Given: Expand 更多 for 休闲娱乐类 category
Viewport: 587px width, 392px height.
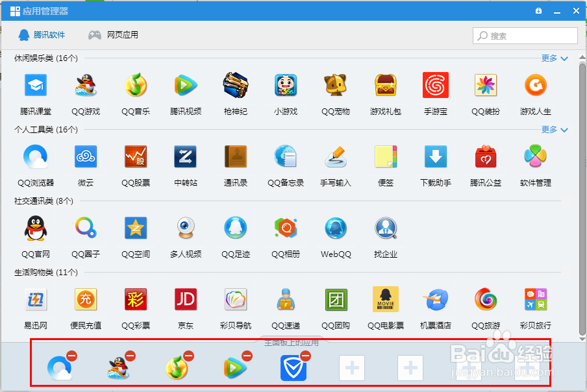Looking at the screenshot, I should pyautogui.click(x=555, y=58).
